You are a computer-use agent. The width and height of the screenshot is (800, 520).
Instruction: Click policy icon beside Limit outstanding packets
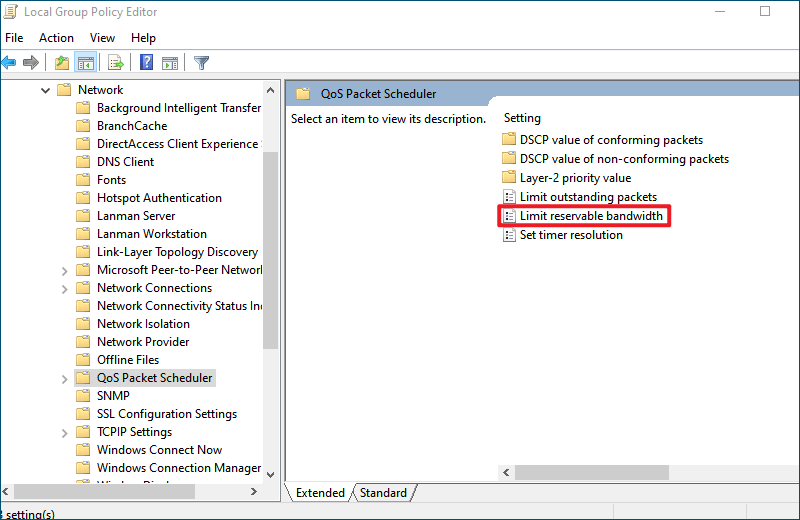click(509, 196)
